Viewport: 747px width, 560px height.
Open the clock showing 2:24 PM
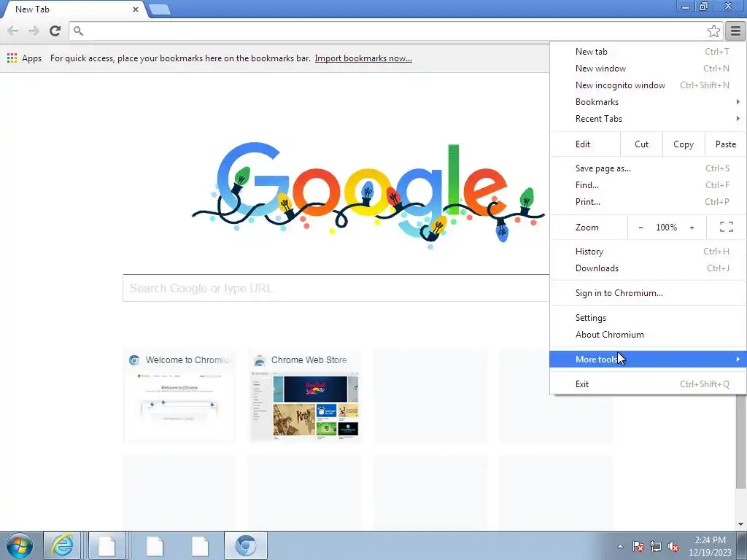click(710, 546)
